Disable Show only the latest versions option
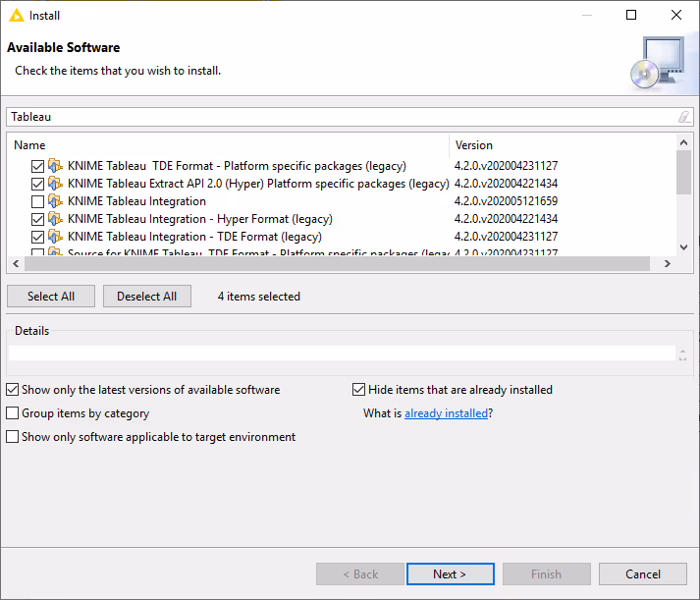Screen dimensions: 700x600 coord(13,390)
